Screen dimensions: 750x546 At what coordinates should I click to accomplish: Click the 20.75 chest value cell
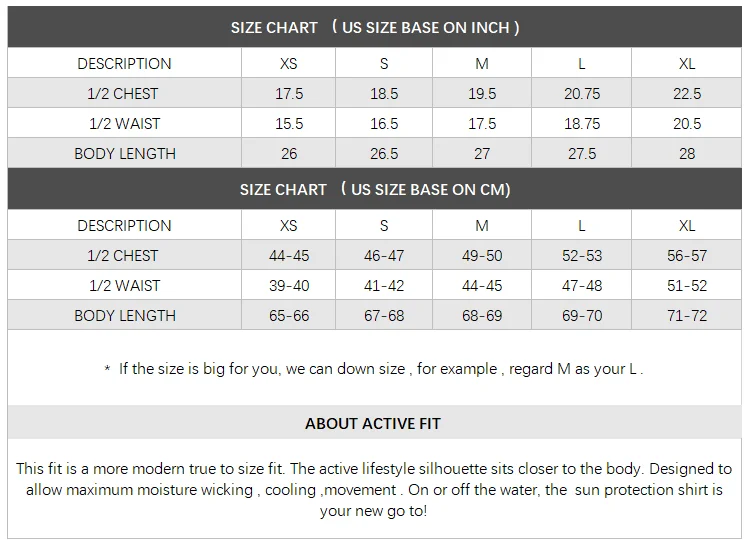pos(582,94)
